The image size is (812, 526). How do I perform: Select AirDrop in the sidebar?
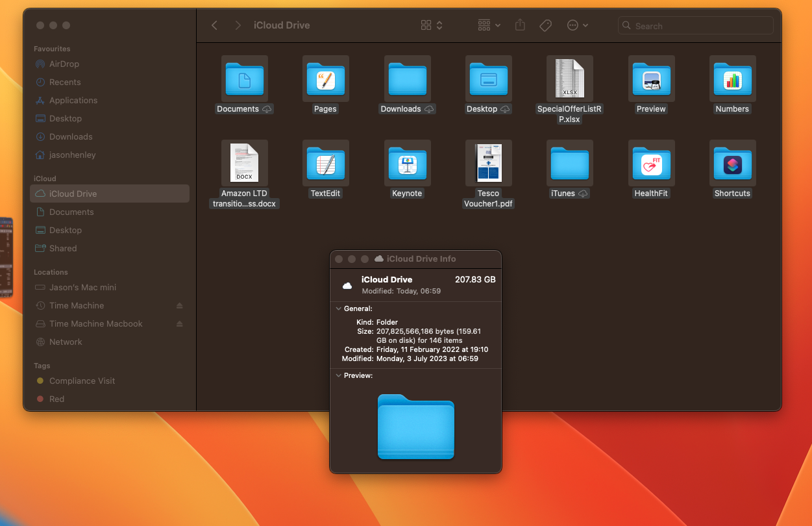(62, 64)
